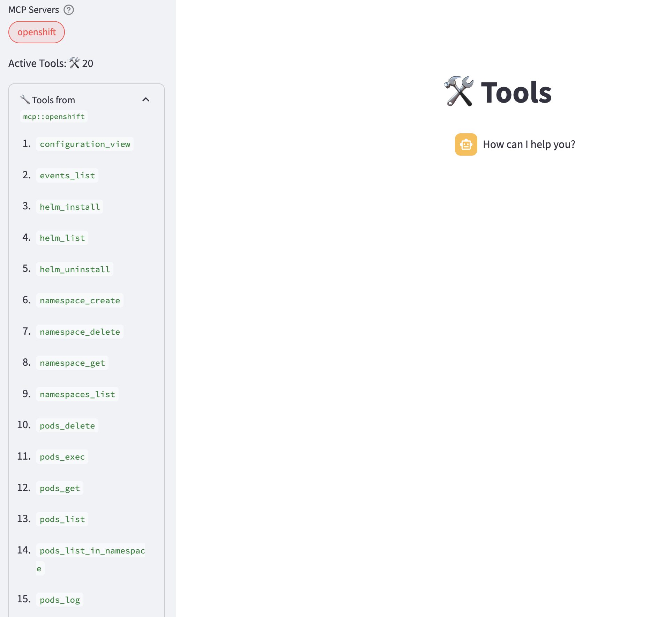672x617 pixels.
Task: Click the hammer-and-wrench icon next to Tools heading
Action: coord(459,91)
